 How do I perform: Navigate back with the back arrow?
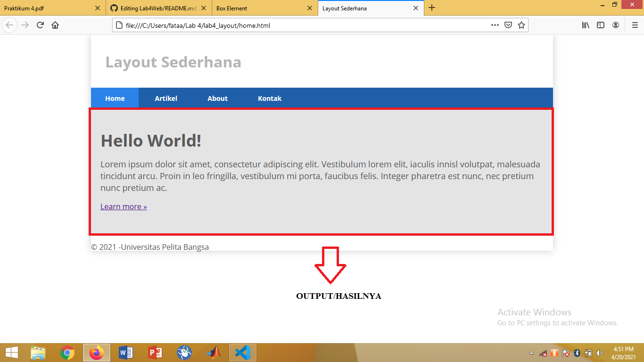[9, 25]
